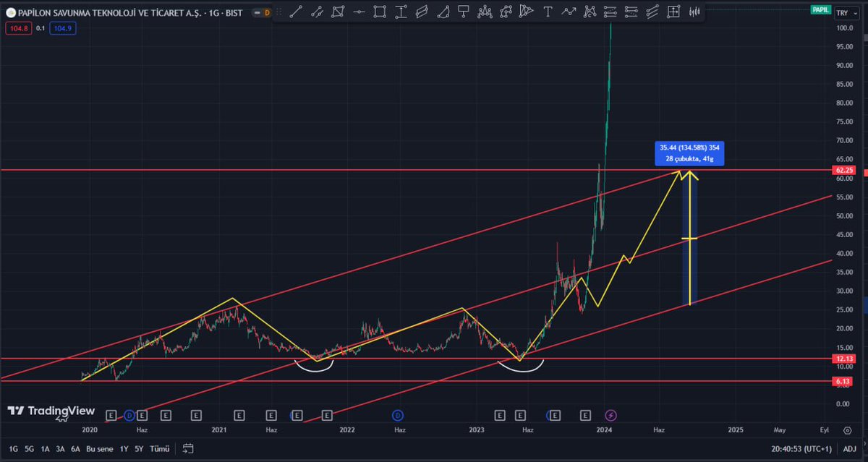The height and width of the screenshot is (462, 868).
Task: Select the trend line drawing tool
Action: pyautogui.click(x=296, y=12)
